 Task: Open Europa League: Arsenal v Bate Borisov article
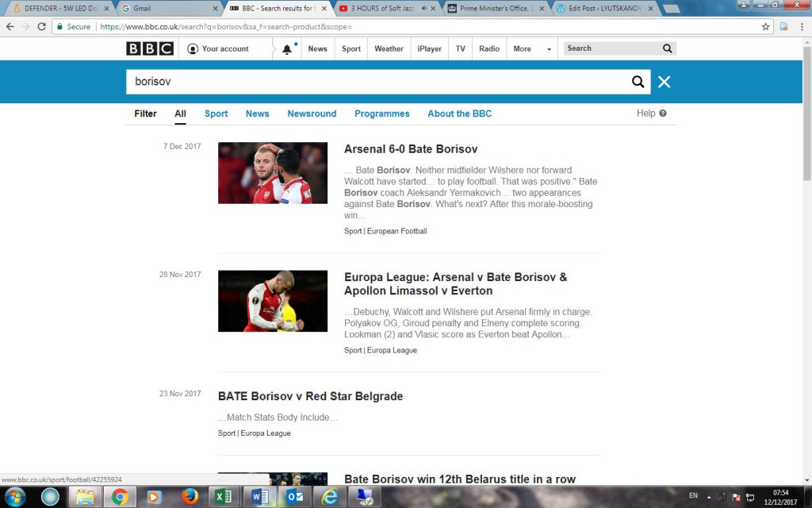(x=456, y=284)
